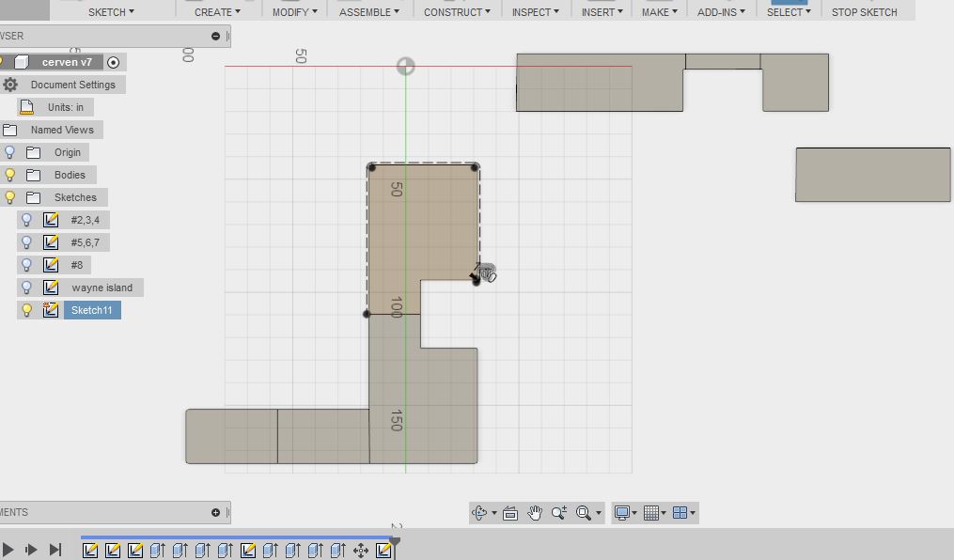Toggle the Origin folder visibility
The width and height of the screenshot is (954, 560).
(10, 151)
